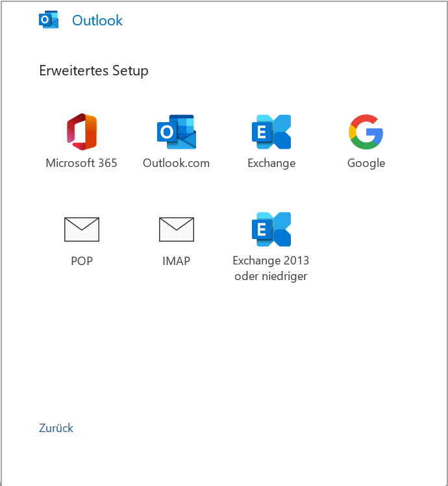448x486 pixels.
Task: Click the 'Google' text label
Action: [x=366, y=163]
